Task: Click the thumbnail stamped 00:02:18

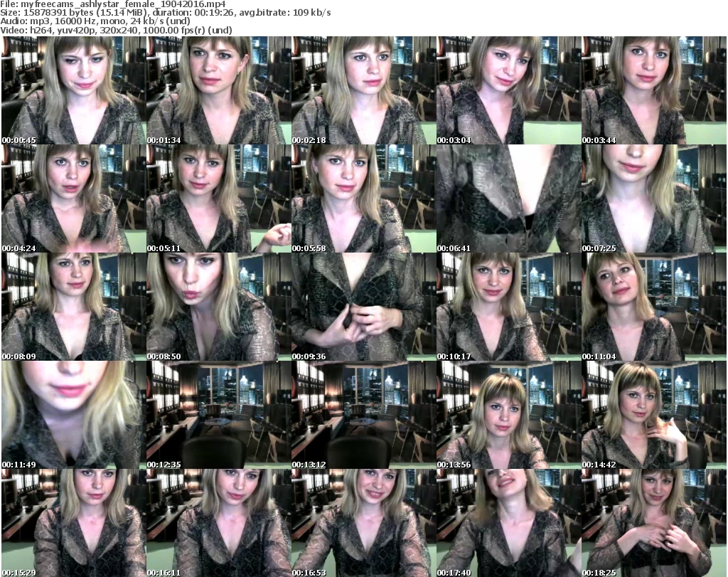Action: pos(363,90)
